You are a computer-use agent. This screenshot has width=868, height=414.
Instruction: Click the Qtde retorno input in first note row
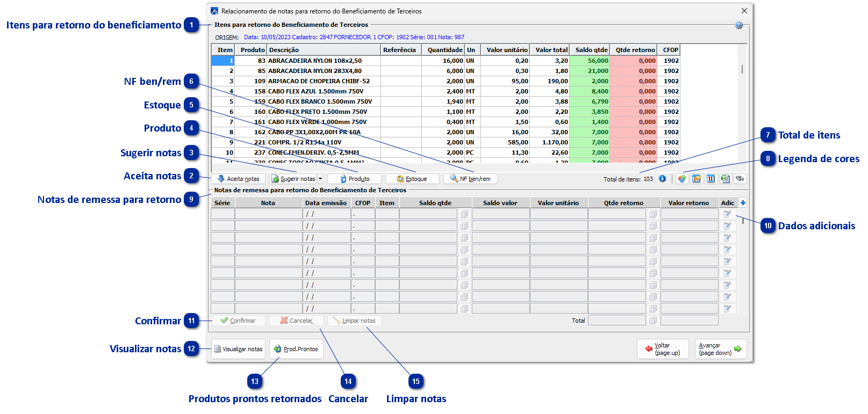(616, 214)
